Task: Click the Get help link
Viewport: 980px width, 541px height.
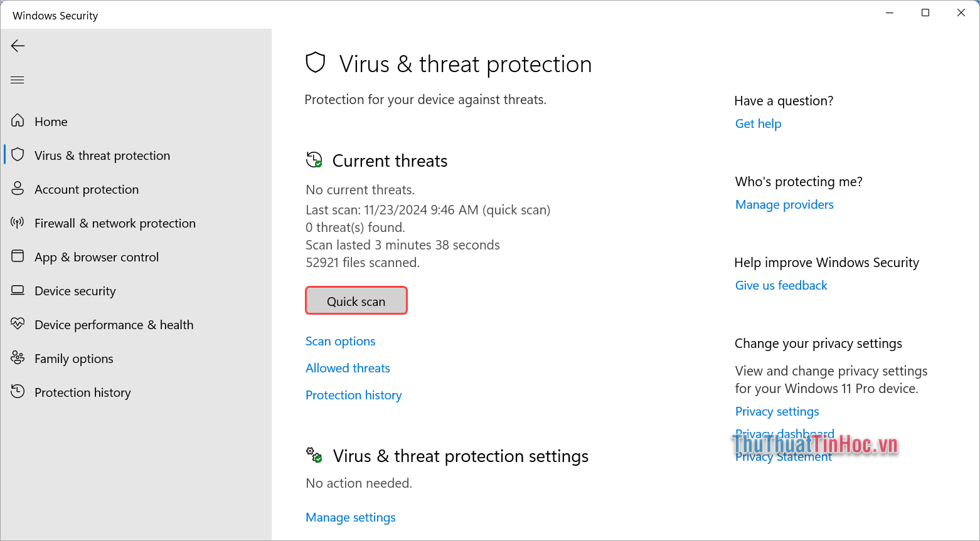Action: point(758,123)
